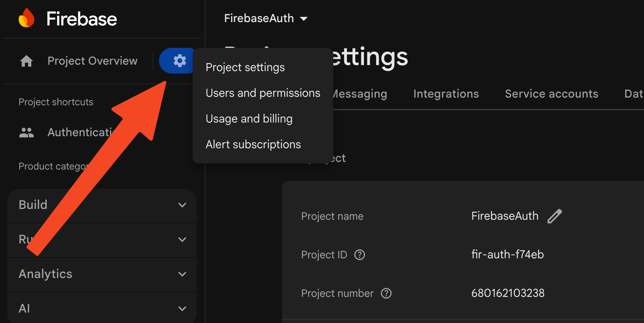Switch to the Service accounts tab

pyautogui.click(x=551, y=94)
